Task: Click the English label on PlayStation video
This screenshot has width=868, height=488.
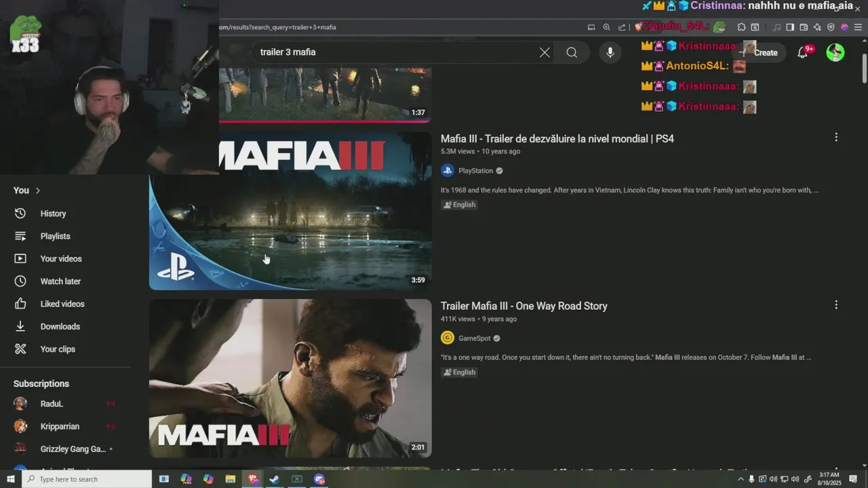Action: click(x=459, y=205)
